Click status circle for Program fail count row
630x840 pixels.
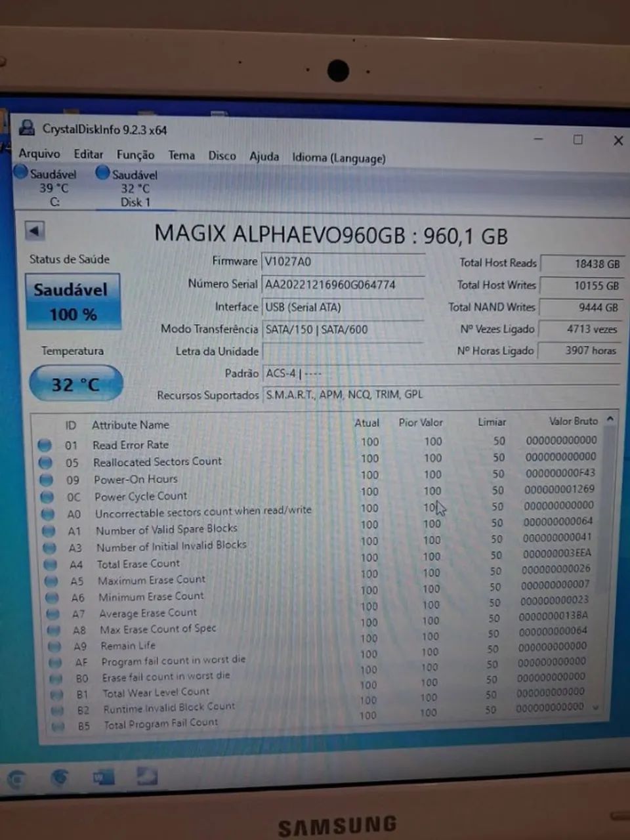coord(56,662)
